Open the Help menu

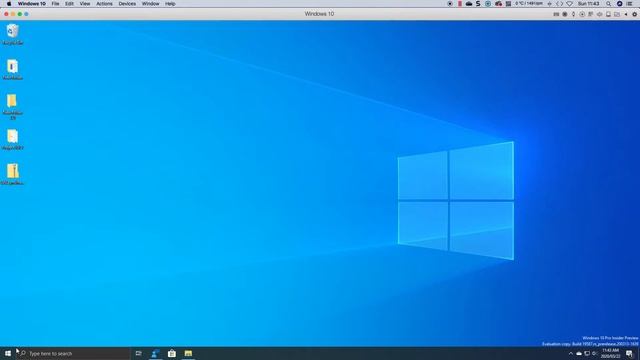coord(170,4)
